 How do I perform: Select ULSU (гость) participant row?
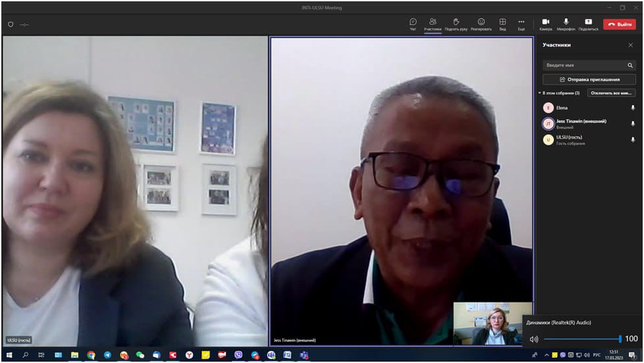point(589,140)
